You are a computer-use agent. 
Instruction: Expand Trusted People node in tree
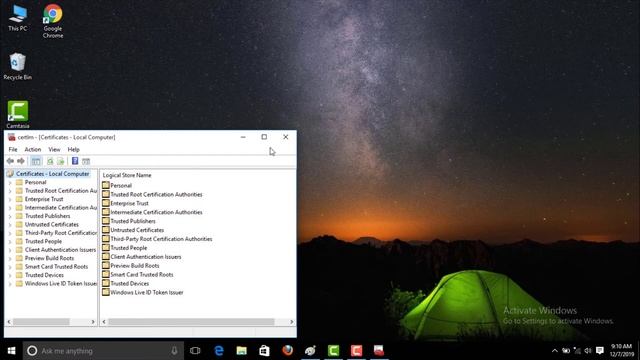[10, 242]
